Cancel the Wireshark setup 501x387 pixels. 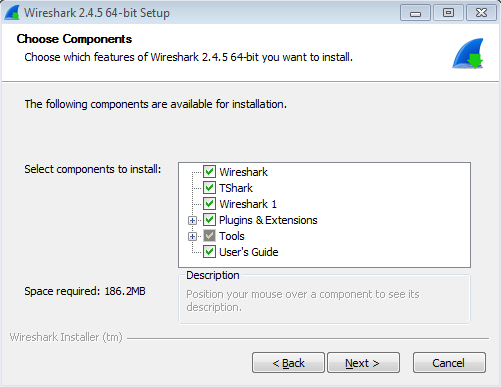pos(449,363)
